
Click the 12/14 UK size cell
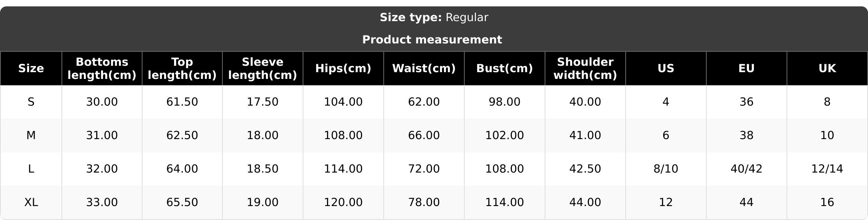[827, 169]
